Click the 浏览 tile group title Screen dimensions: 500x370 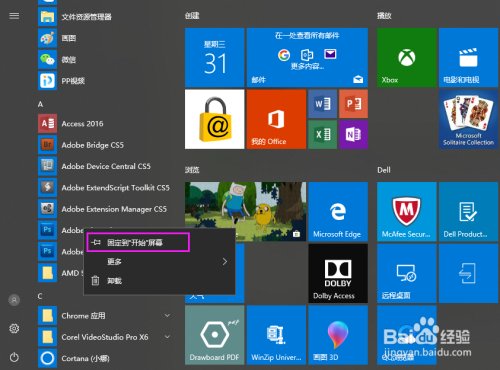pyautogui.click(x=192, y=170)
